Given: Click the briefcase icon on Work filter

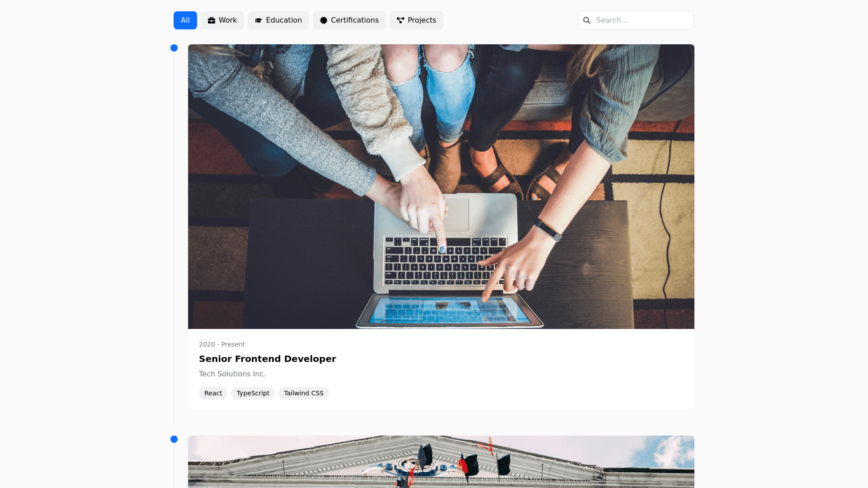Looking at the screenshot, I should coord(211,20).
